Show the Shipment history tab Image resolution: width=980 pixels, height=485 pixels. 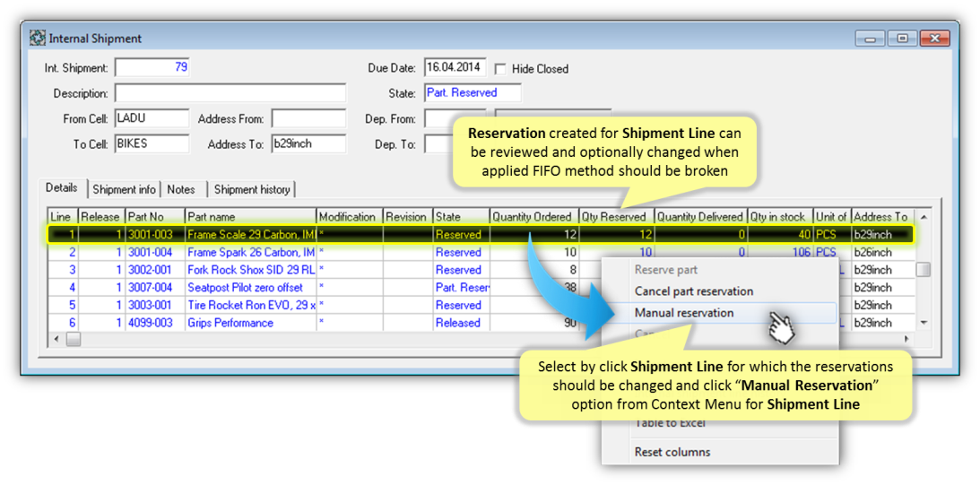pos(252,189)
